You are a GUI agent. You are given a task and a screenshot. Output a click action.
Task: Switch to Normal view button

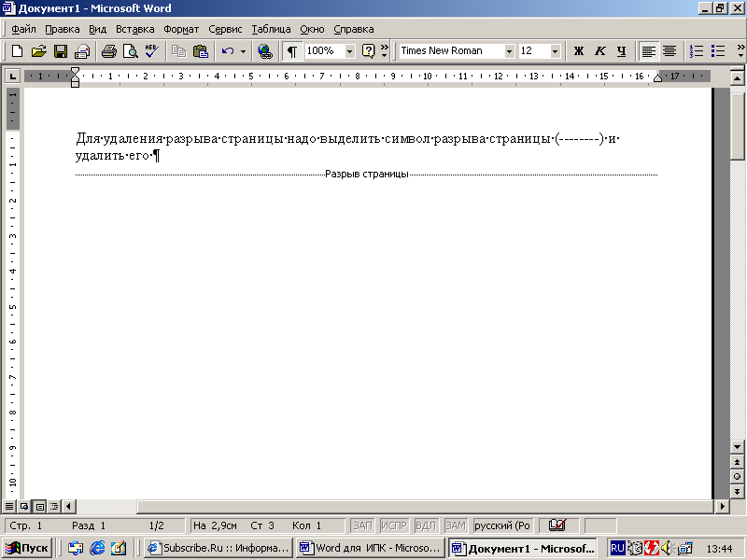click(x=9, y=506)
